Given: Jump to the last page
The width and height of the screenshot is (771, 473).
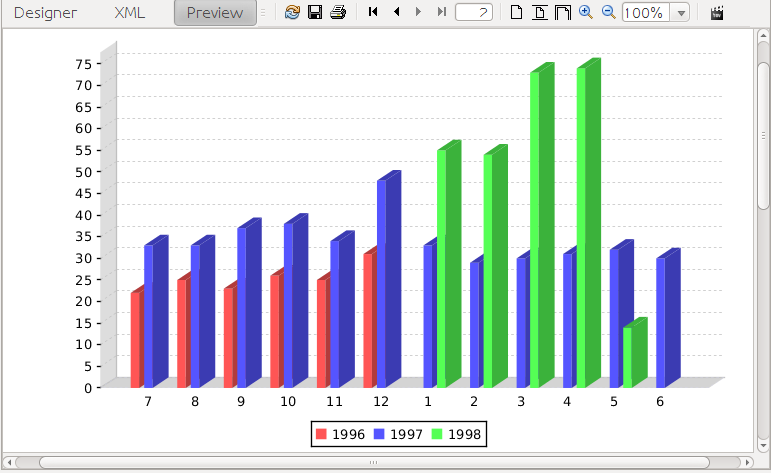Looking at the screenshot, I should point(442,12).
